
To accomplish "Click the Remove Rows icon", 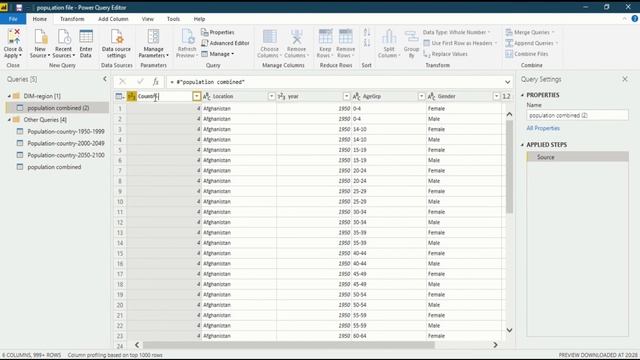I will point(345,37).
